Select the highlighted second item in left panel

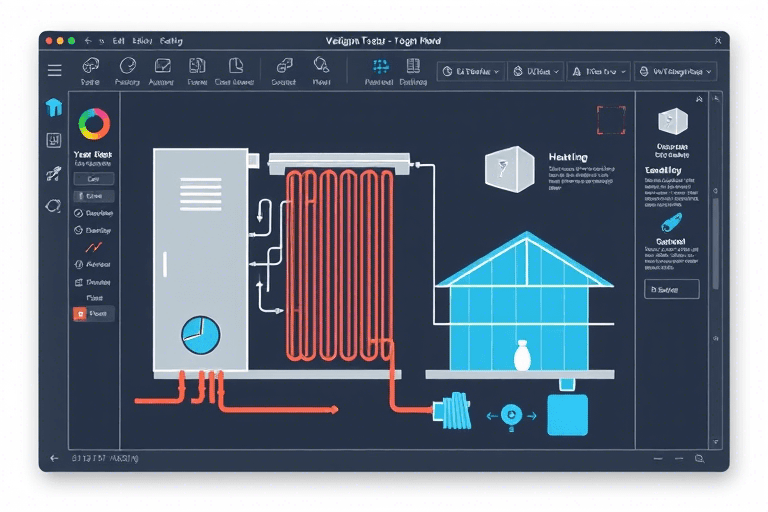pyautogui.click(x=93, y=196)
